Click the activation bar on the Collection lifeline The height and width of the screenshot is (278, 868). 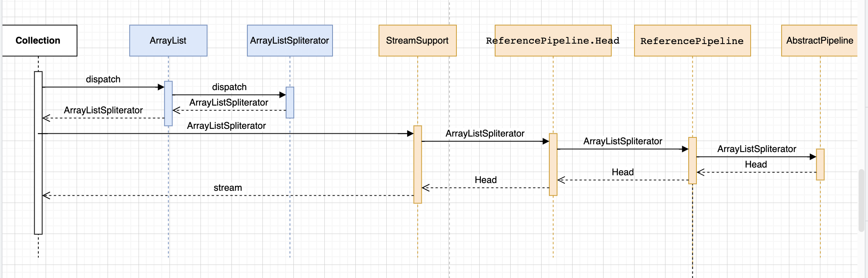(x=38, y=153)
